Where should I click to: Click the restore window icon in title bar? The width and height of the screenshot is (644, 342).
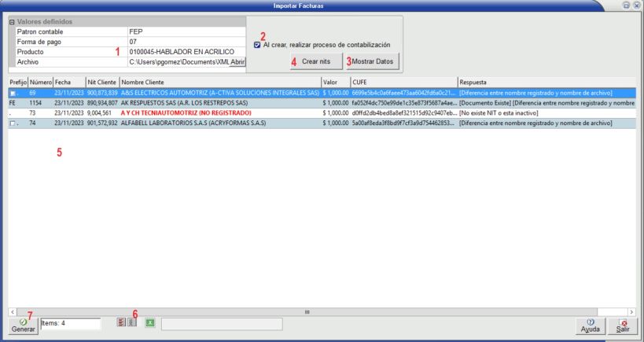[x=625, y=6]
